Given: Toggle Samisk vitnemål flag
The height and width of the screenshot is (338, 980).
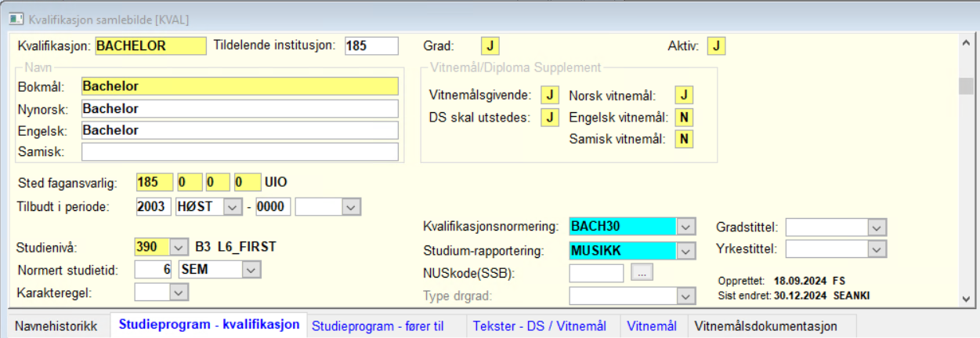Looking at the screenshot, I should coord(685,140).
